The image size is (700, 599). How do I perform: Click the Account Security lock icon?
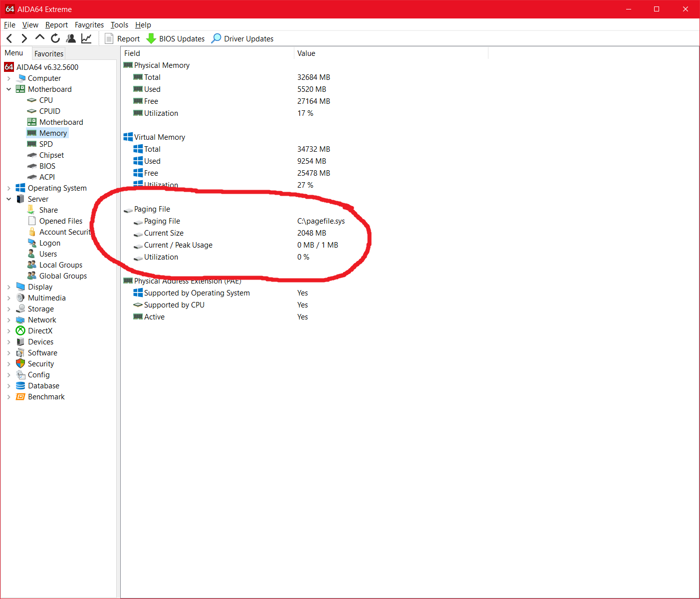32,232
